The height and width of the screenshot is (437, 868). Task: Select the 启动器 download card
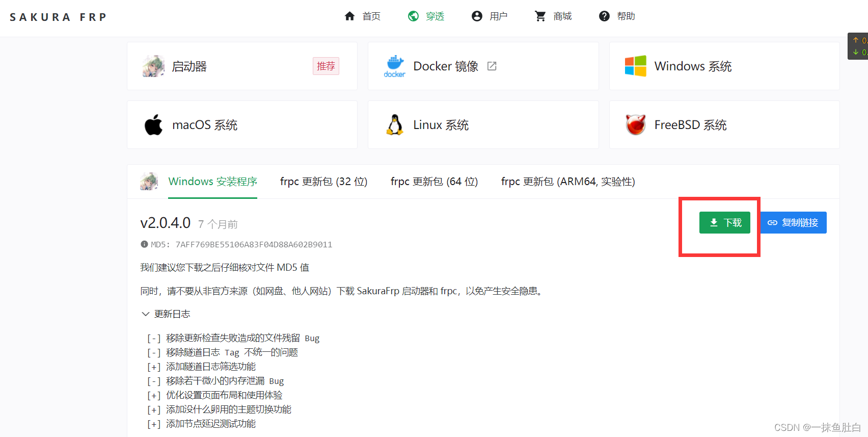click(242, 66)
